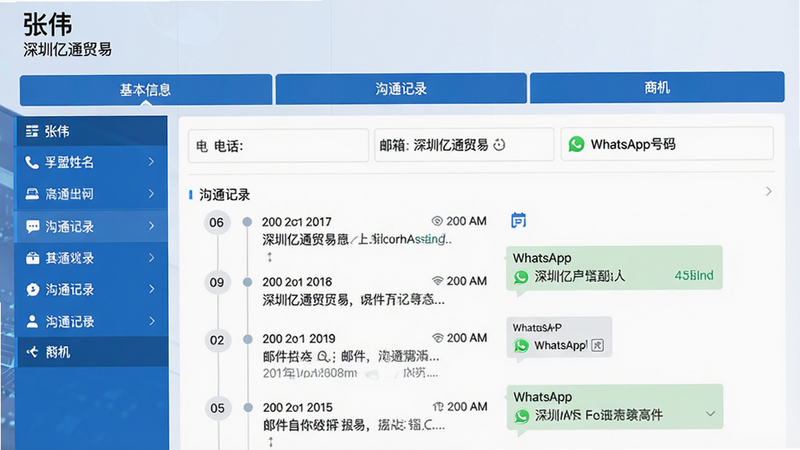Click the 05 timeline date marker
800x450 pixels.
[x=217, y=408]
